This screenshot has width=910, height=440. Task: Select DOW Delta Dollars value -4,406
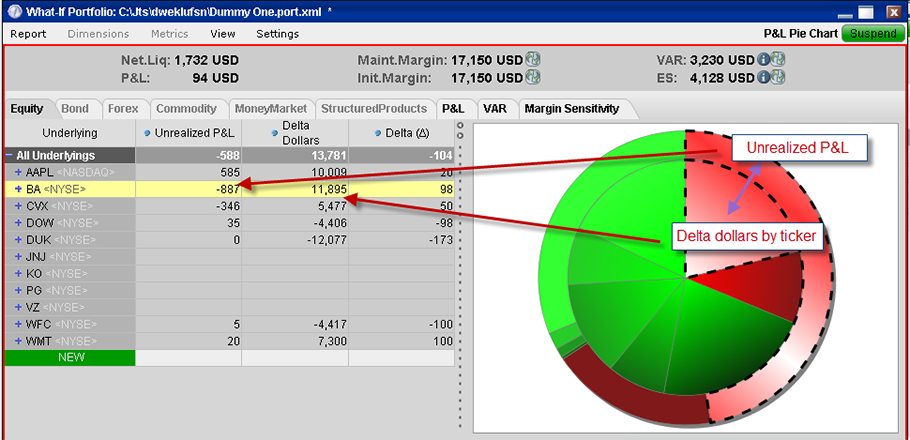click(329, 223)
